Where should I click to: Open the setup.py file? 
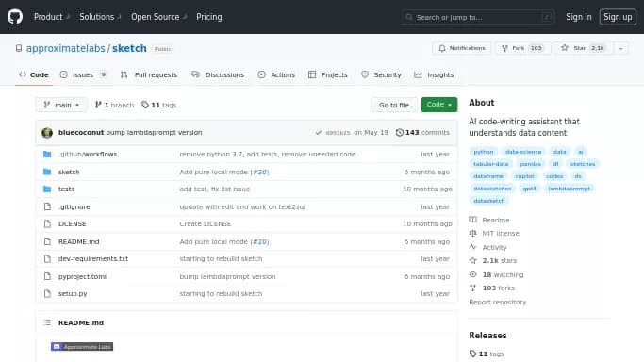coord(73,294)
